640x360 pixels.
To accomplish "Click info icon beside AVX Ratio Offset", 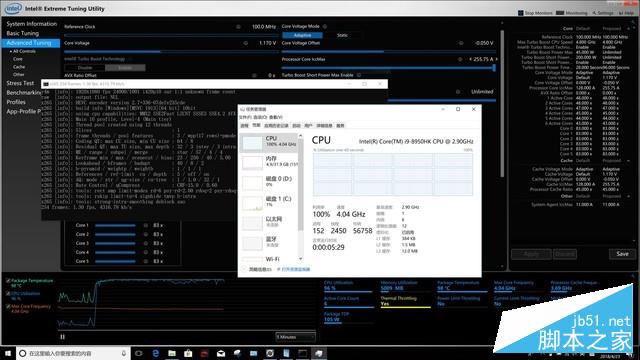I will tap(254, 76).
